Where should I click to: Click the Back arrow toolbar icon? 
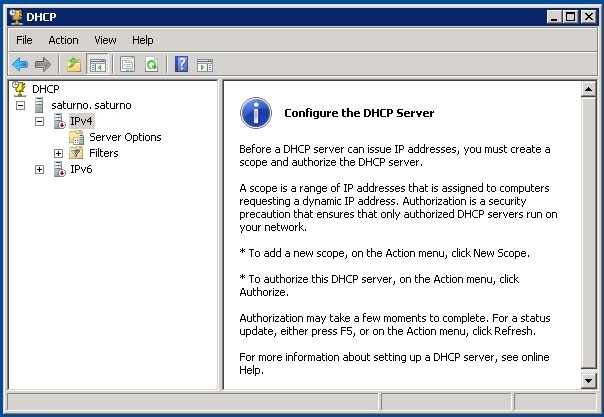(x=20, y=65)
